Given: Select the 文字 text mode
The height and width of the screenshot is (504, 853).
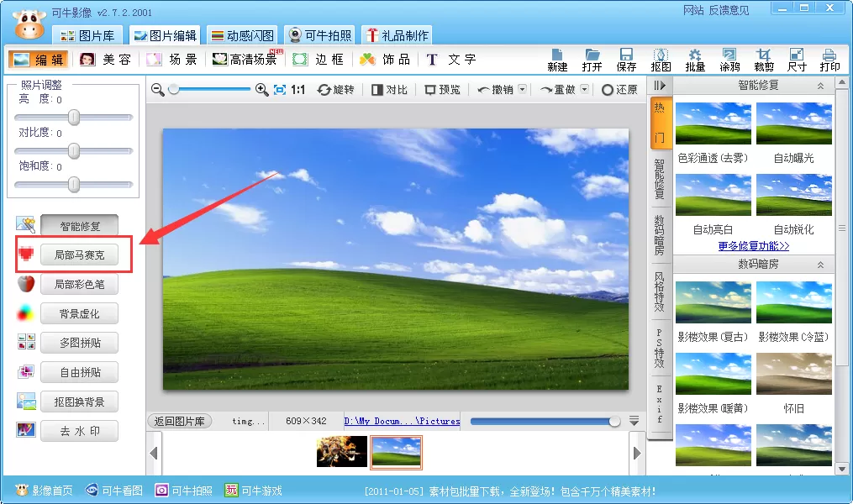Looking at the screenshot, I should point(451,60).
